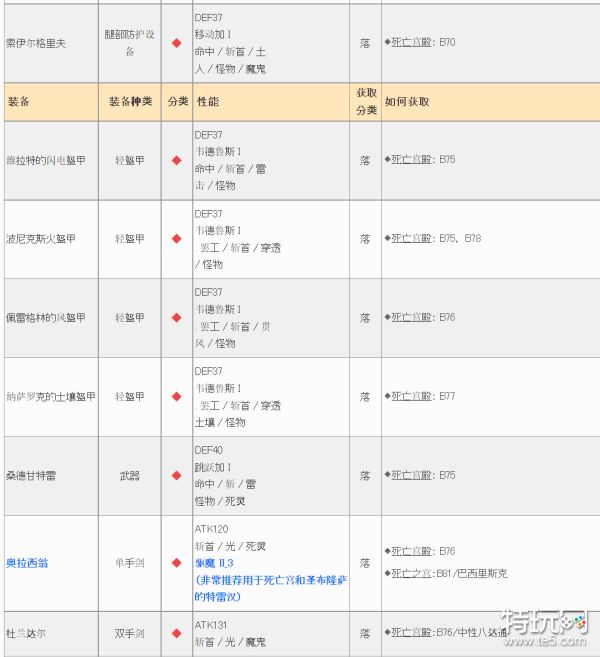This screenshot has height=657, width=600.
Task: Click the 死亡宫殿 link for B76/中性八达通
Action: coord(411,633)
